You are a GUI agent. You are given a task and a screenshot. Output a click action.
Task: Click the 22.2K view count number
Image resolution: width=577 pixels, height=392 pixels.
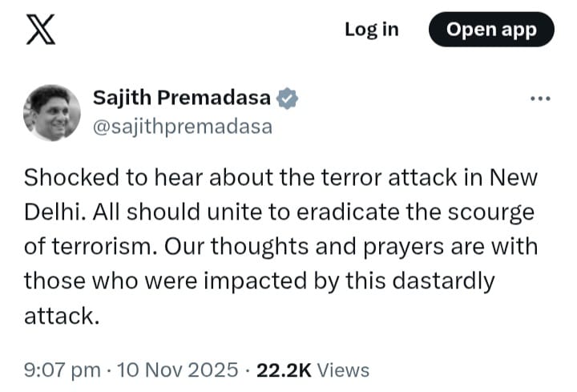click(284, 370)
